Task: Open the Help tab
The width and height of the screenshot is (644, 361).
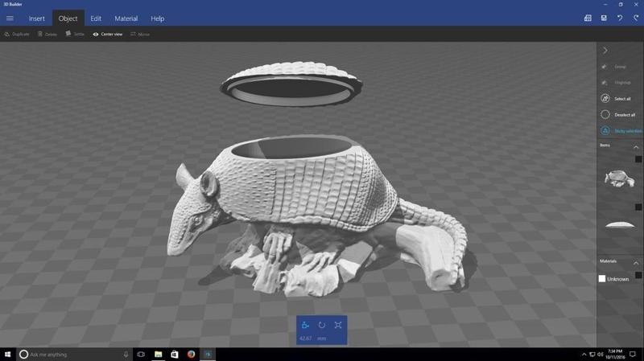Action: [x=157, y=18]
